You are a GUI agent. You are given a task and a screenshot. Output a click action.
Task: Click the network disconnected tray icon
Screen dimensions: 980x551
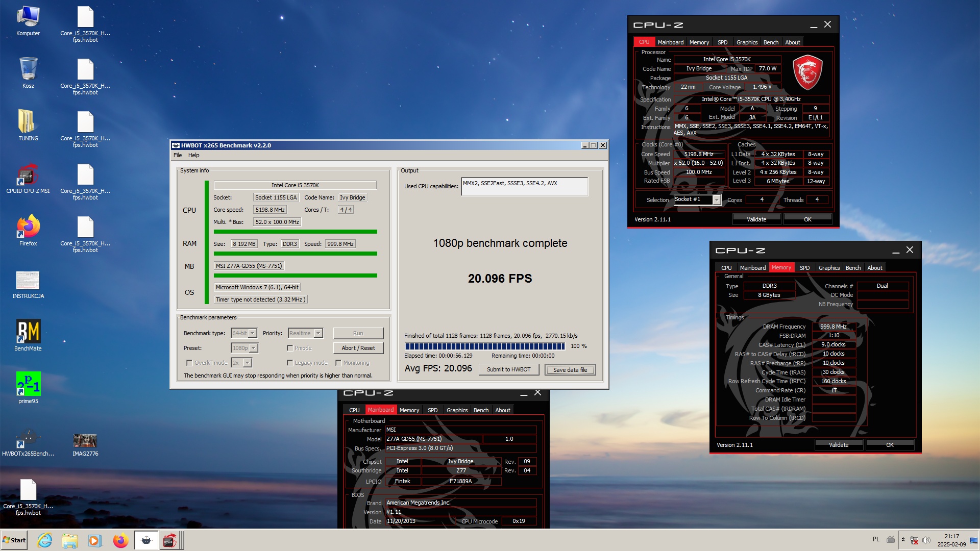pos(914,540)
